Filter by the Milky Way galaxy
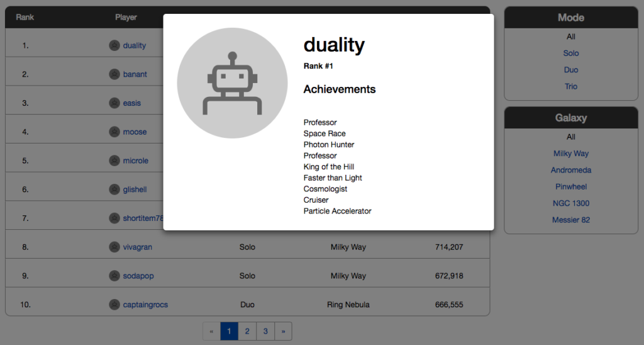644x345 pixels. (x=571, y=154)
